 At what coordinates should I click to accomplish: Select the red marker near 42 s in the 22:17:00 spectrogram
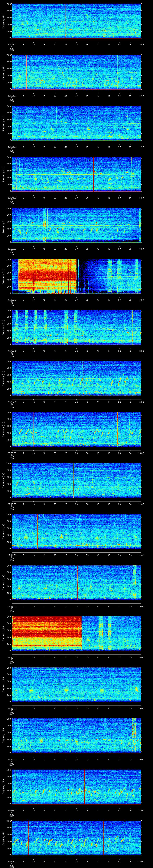point(103,838)
